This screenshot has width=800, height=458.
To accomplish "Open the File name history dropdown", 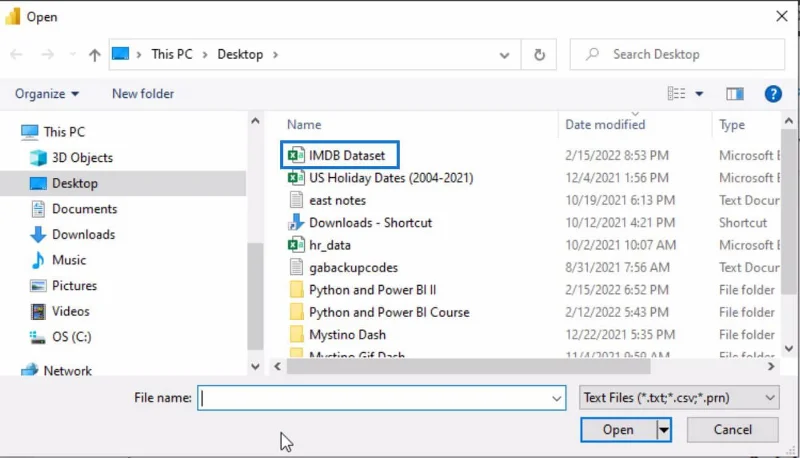I will coord(557,398).
